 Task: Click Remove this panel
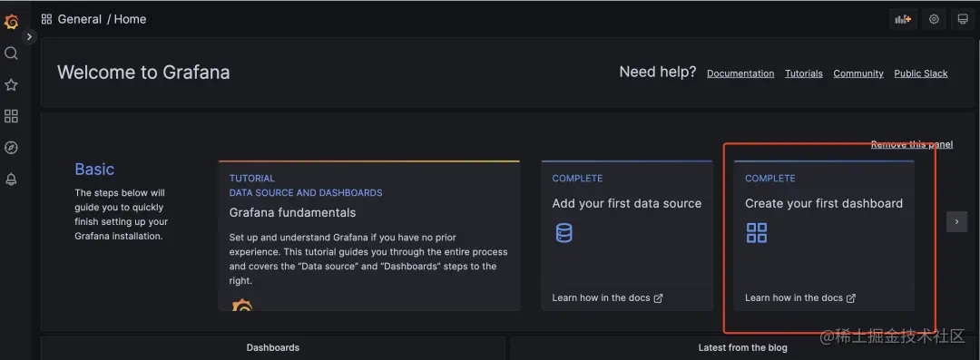coord(912,144)
